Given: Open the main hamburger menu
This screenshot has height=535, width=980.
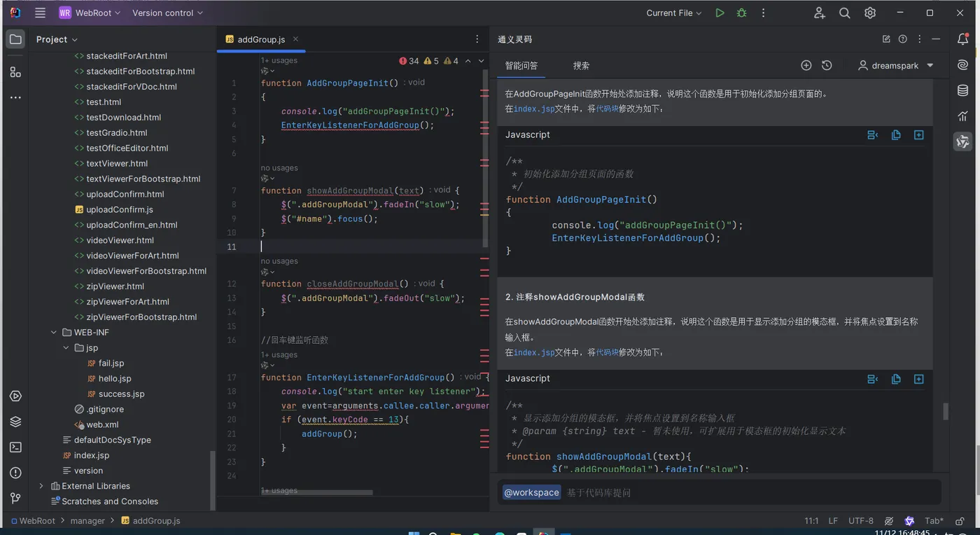Looking at the screenshot, I should (x=41, y=13).
